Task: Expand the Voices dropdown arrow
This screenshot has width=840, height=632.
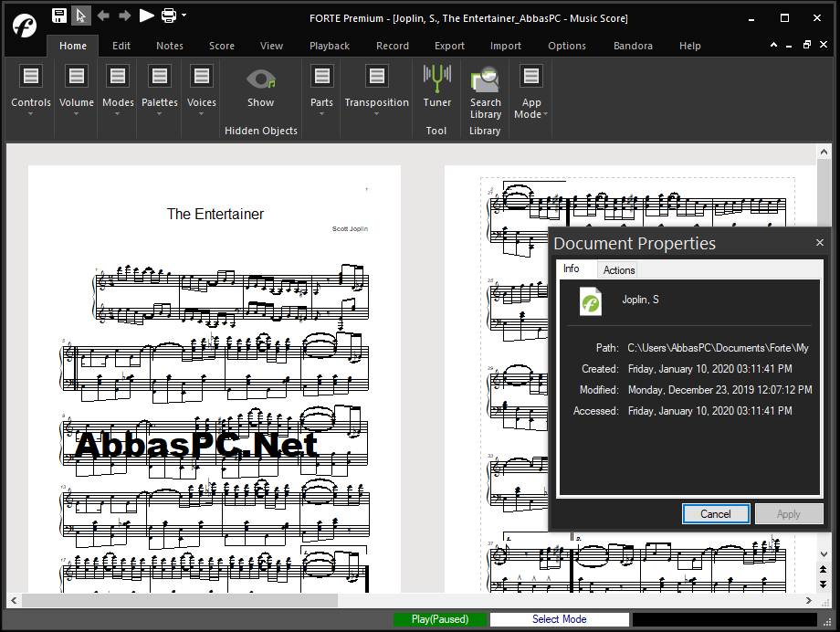Action: coord(202,113)
